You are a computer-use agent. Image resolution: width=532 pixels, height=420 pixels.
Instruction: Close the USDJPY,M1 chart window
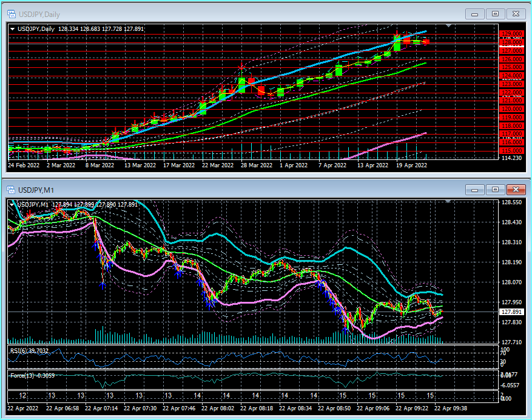click(x=516, y=190)
